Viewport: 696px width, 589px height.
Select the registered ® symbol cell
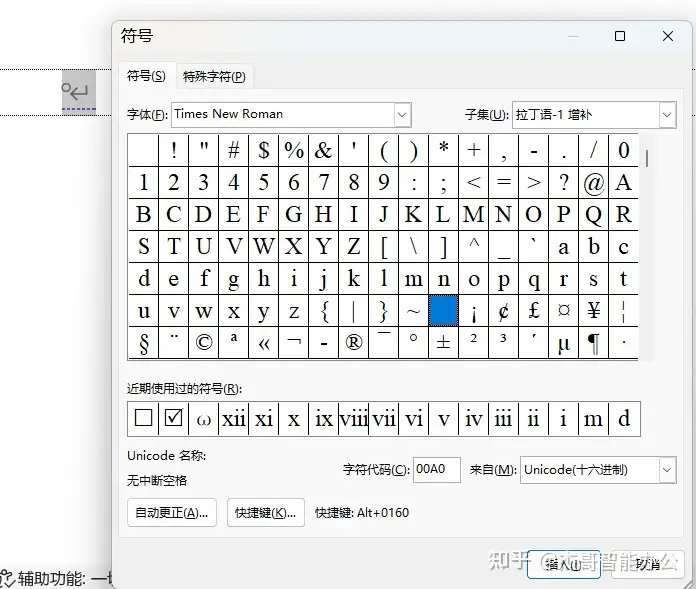354,342
